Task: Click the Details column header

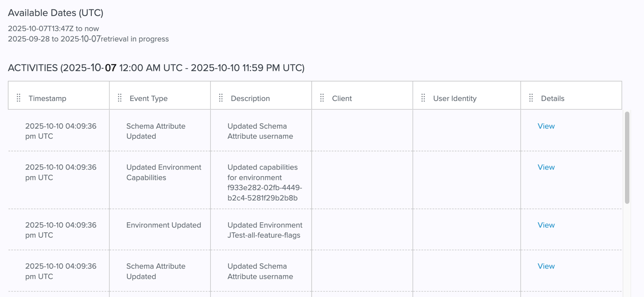Action: [553, 98]
